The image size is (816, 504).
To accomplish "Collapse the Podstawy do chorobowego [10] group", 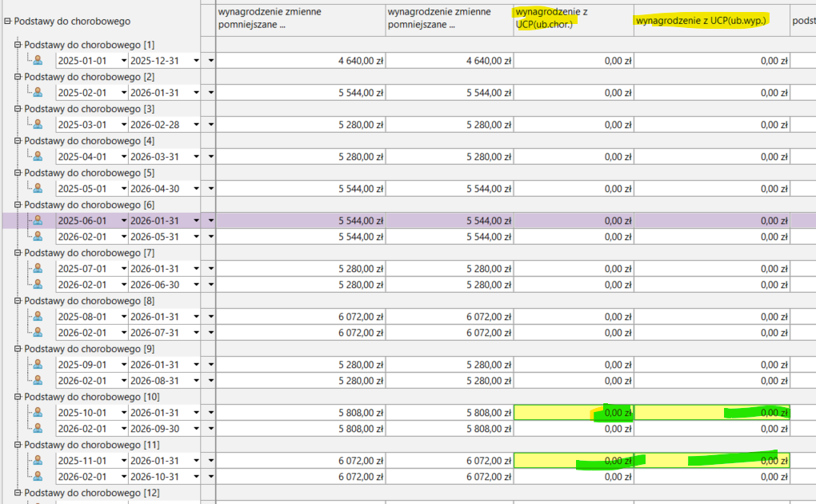I will pyautogui.click(x=18, y=396).
